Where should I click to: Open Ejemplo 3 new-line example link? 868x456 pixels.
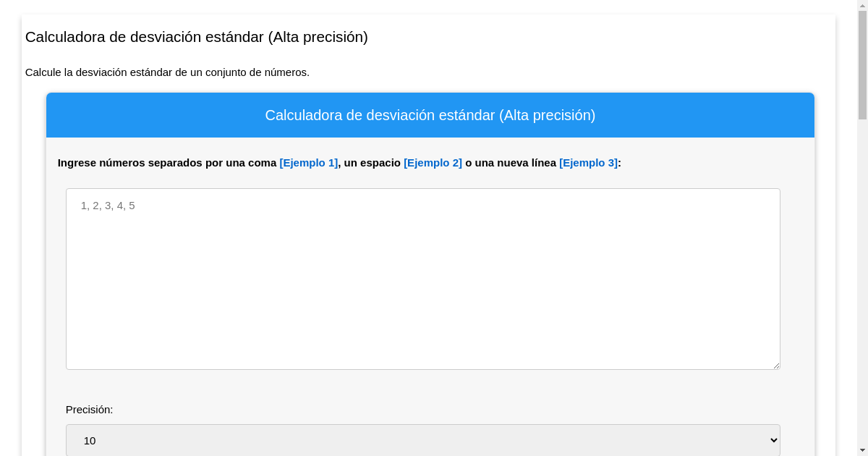pyautogui.click(x=588, y=163)
